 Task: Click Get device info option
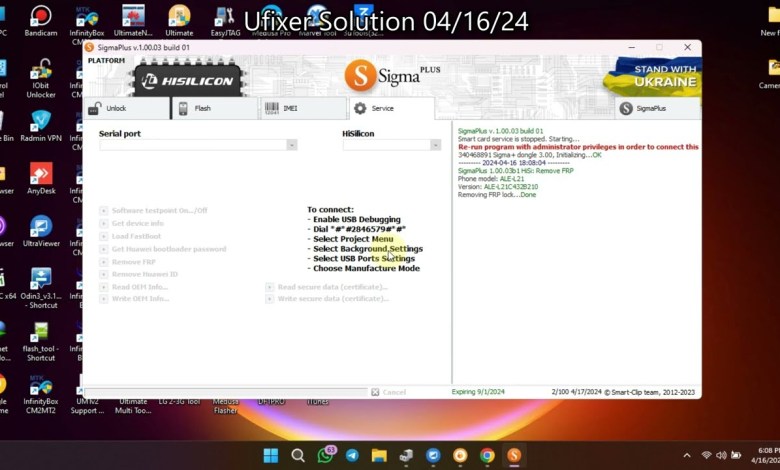click(132, 223)
